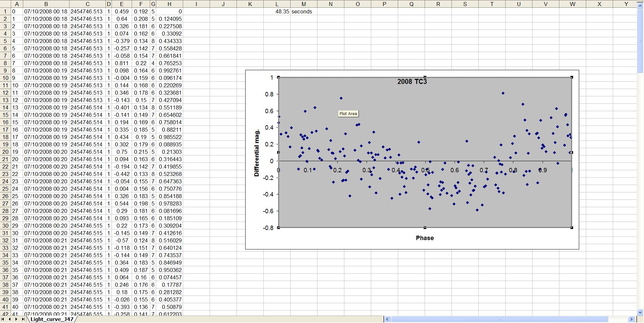Select row 20 header
The image size is (644, 323).
tap(5, 152)
